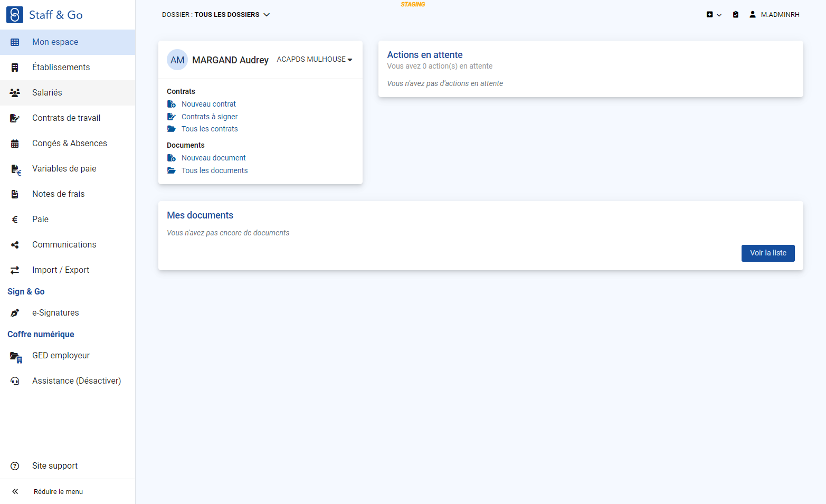Viewport: 826px width, 504px height.
Task: Open the Tous les documents link
Action: click(x=214, y=171)
